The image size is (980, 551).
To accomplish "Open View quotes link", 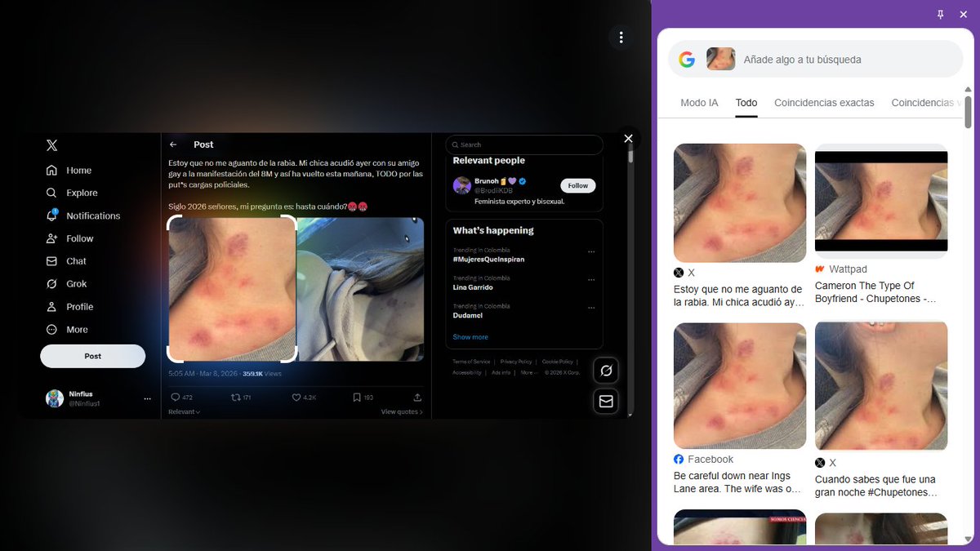I will [x=402, y=412].
